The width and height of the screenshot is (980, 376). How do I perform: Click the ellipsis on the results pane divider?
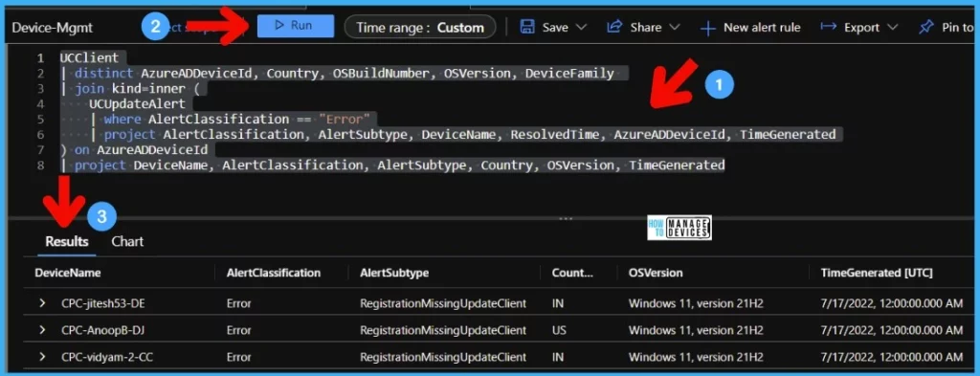pyautogui.click(x=566, y=218)
